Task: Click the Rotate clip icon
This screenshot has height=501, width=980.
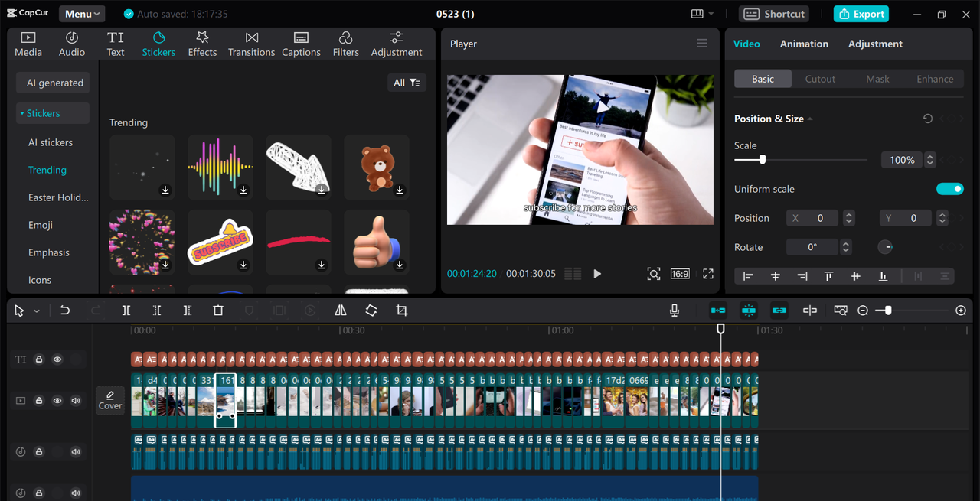Action: (x=371, y=311)
